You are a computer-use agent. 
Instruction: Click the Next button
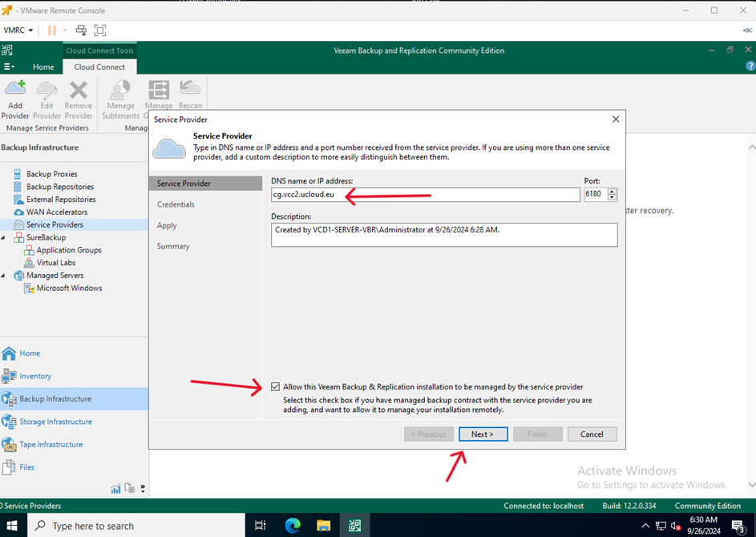483,434
